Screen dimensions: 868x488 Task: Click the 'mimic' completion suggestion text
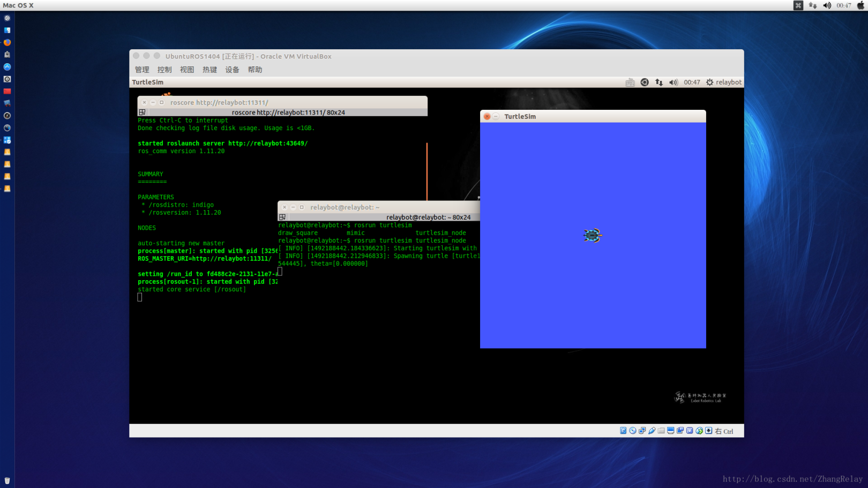pos(355,233)
